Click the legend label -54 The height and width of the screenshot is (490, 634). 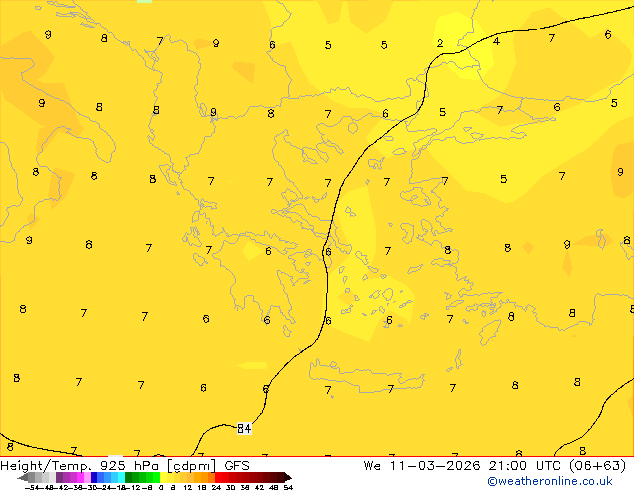point(32,487)
